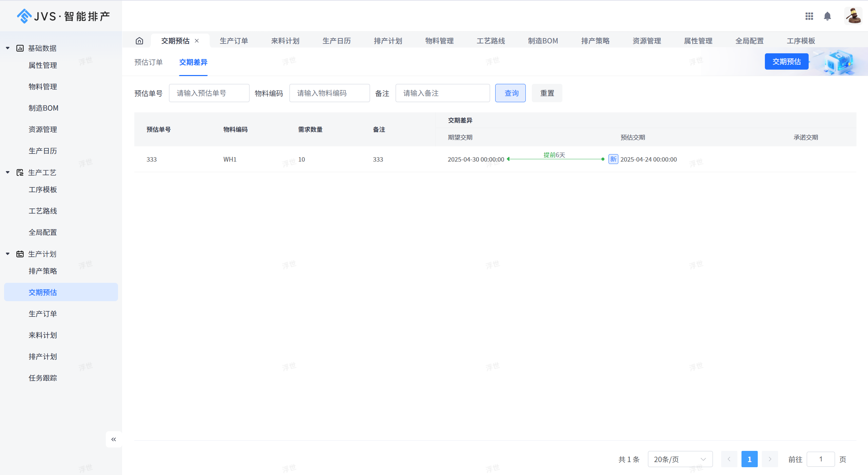
Task: Collapse the sidebar with double-chevron icon
Action: click(x=114, y=439)
